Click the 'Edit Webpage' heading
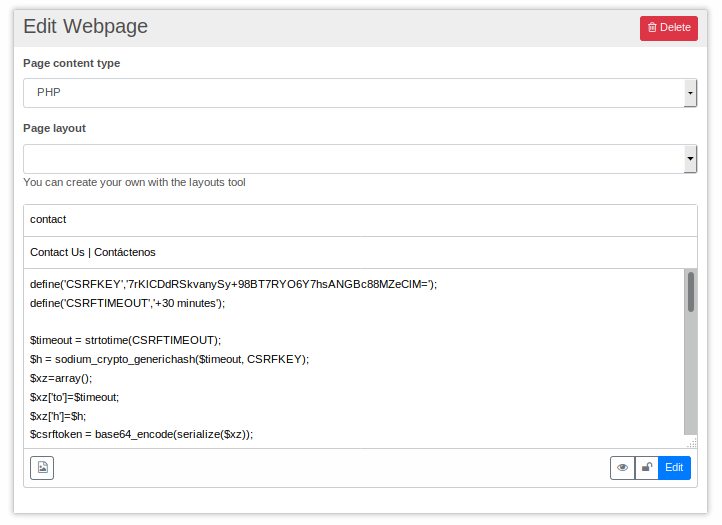This screenshot has height=525, width=722. (x=86, y=27)
